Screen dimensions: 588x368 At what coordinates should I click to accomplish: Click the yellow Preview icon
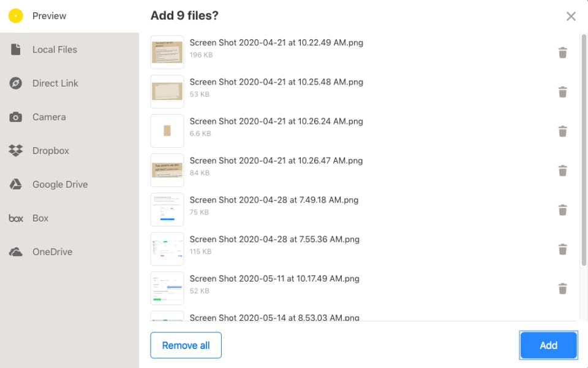tap(16, 15)
